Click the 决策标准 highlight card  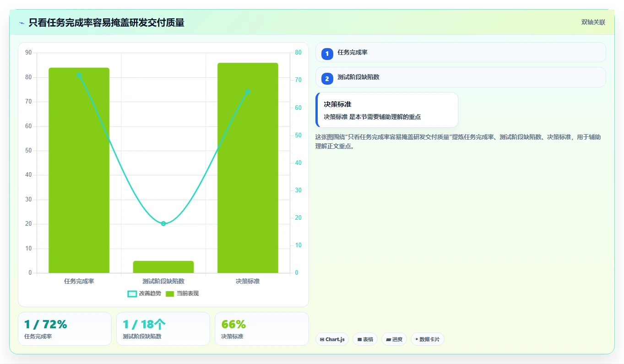(387, 110)
